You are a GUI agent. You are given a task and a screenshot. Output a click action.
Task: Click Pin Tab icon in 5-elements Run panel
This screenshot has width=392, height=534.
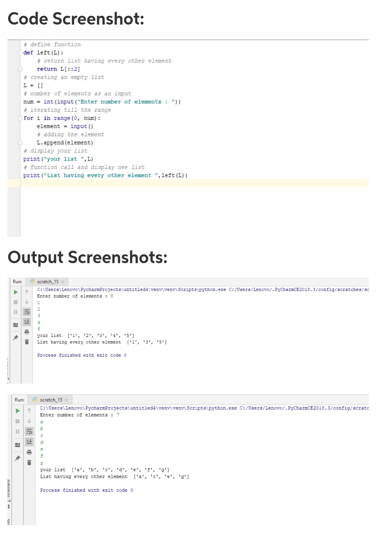click(16, 338)
